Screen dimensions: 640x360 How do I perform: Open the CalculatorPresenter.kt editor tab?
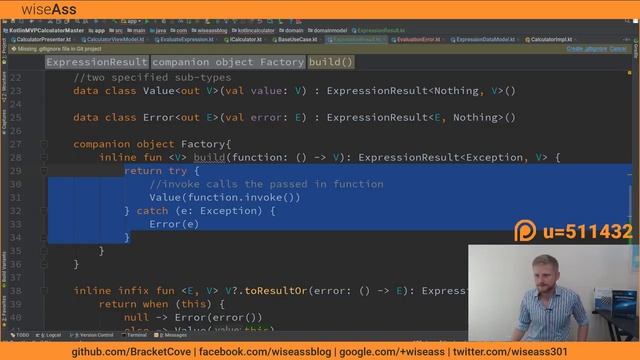point(41,40)
